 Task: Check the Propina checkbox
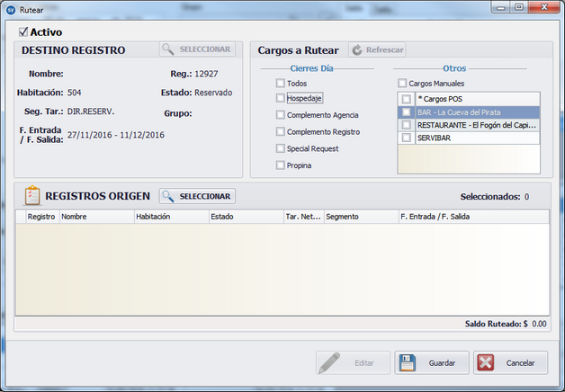(281, 165)
